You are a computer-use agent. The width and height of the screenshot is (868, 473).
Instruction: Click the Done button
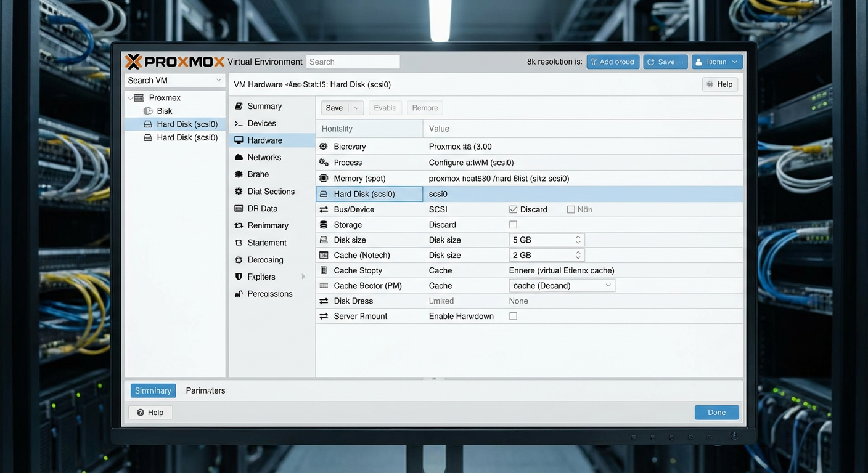coord(716,412)
